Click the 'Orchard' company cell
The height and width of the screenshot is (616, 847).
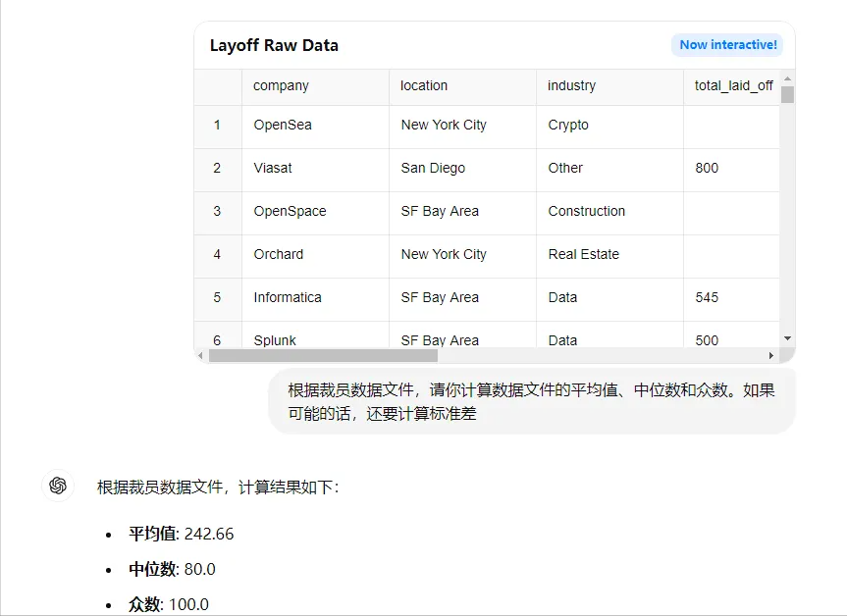315,255
